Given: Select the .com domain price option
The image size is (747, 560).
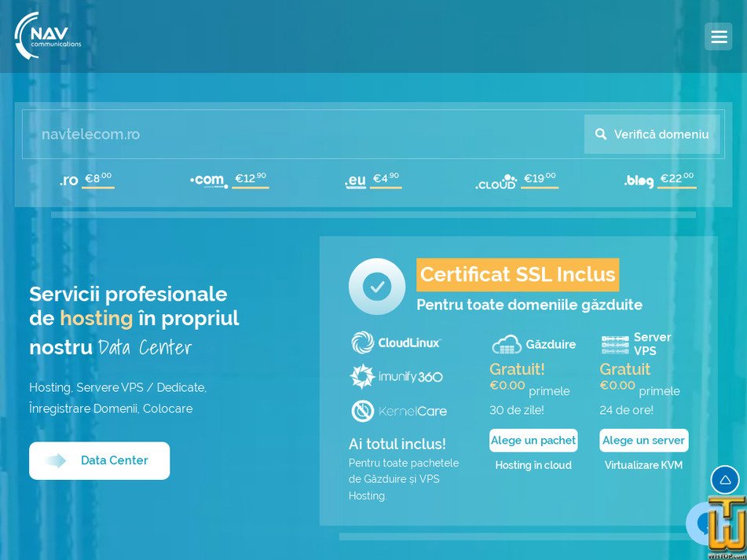Looking at the screenshot, I should (229, 180).
